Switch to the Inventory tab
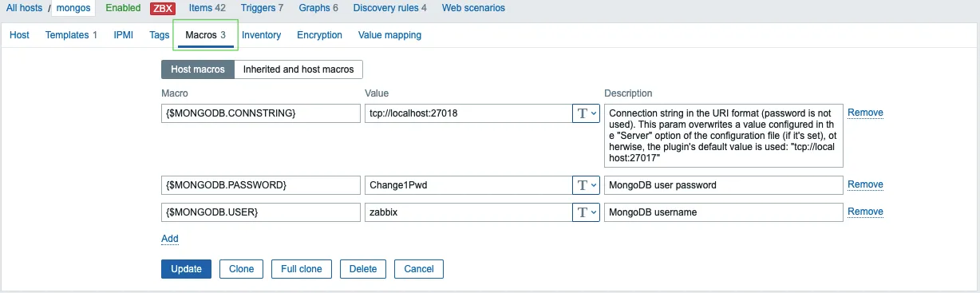This screenshot has width=980, height=293. tap(261, 35)
